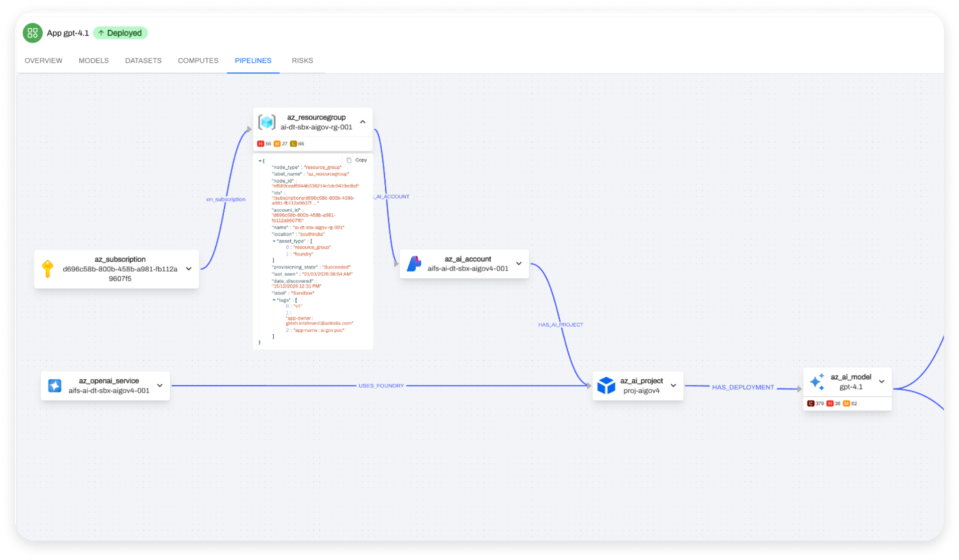This screenshot has width=959, height=560.
Task: Click the "ids" subscriptions path value
Action: [313, 201]
